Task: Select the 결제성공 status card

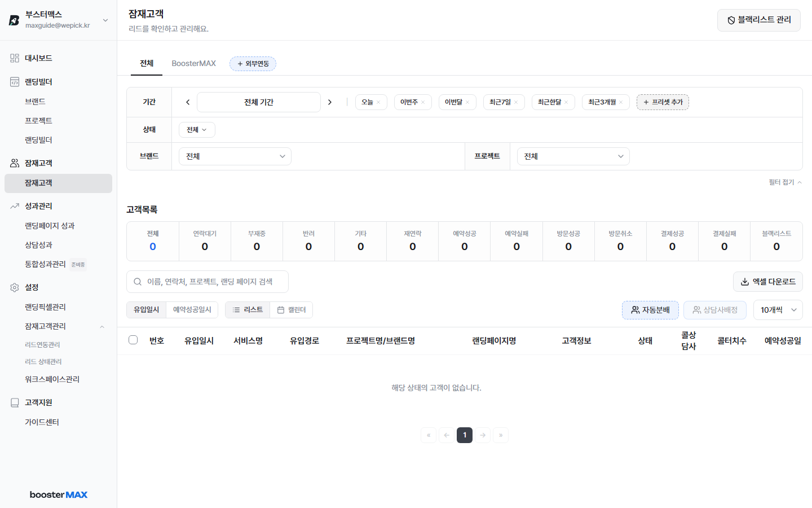Action: [672, 241]
